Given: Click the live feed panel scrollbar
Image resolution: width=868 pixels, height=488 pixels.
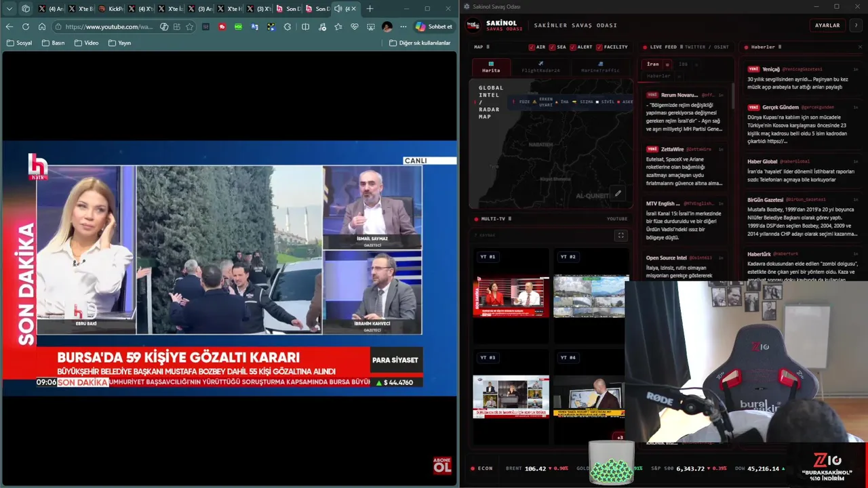Looking at the screenshot, I should pos(733,95).
